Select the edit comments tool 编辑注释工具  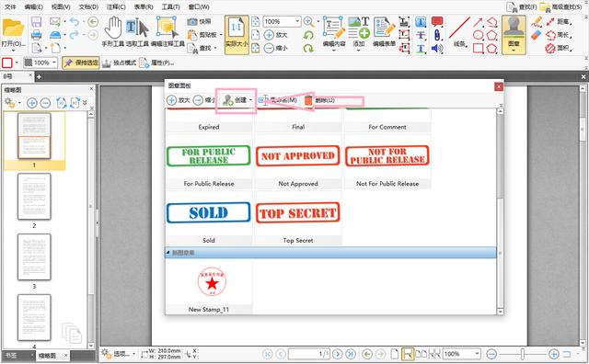167,32
